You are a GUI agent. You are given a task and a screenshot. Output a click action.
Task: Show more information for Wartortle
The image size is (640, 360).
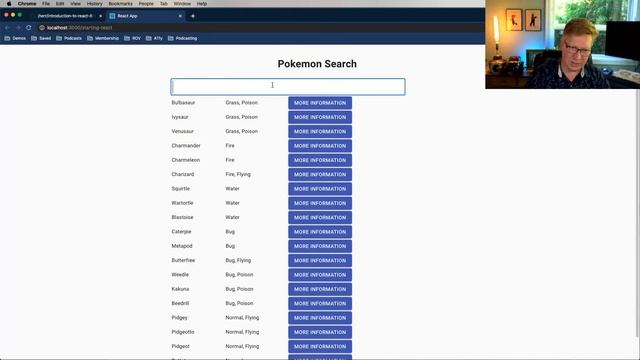tap(320, 203)
